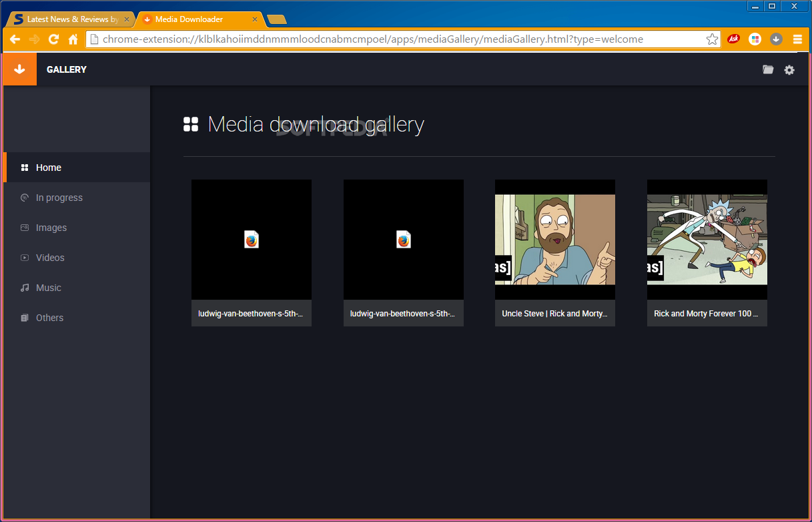The width and height of the screenshot is (812, 522).
Task: Open the Others category
Action: pos(77,318)
